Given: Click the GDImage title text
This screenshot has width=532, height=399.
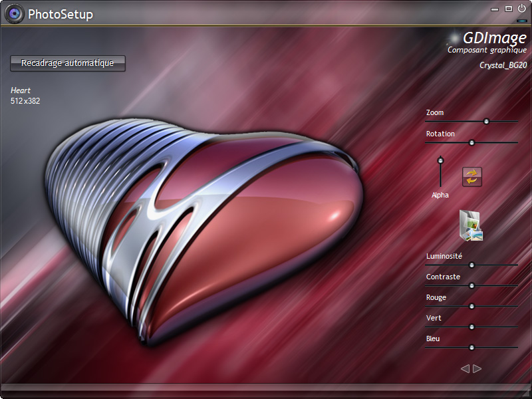Looking at the screenshot, I should click(495, 38).
